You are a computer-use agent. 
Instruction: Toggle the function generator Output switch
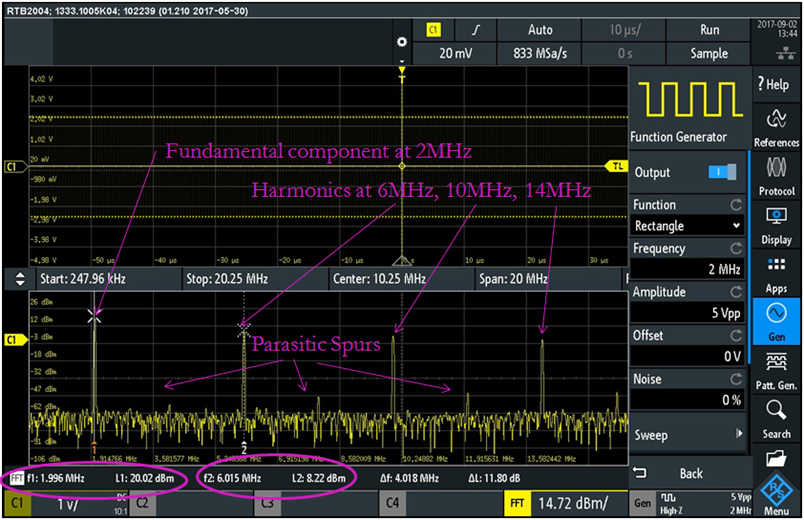coord(720,173)
